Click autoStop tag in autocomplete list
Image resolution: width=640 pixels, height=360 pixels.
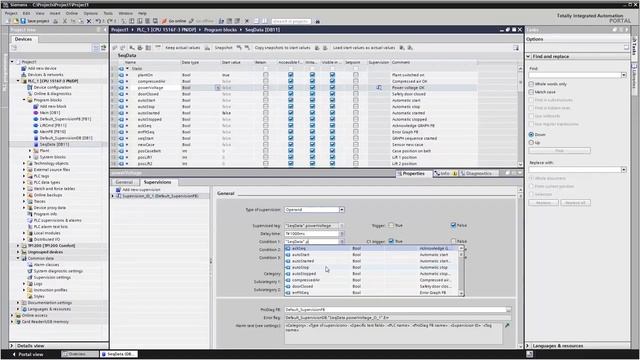click(x=300, y=267)
